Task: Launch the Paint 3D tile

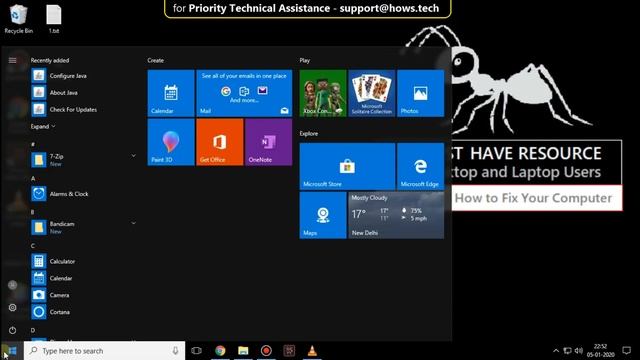Action: click(x=171, y=142)
